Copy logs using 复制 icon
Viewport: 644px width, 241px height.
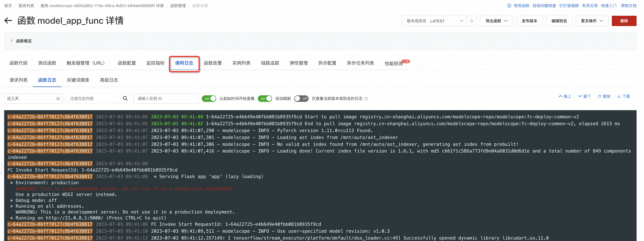click(x=604, y=96)
